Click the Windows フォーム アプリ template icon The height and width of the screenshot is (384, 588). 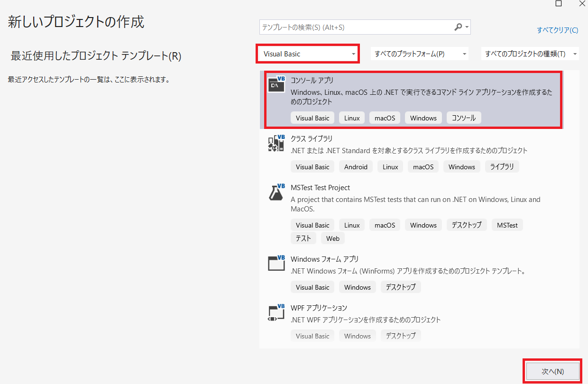click(x=276, y=263)
